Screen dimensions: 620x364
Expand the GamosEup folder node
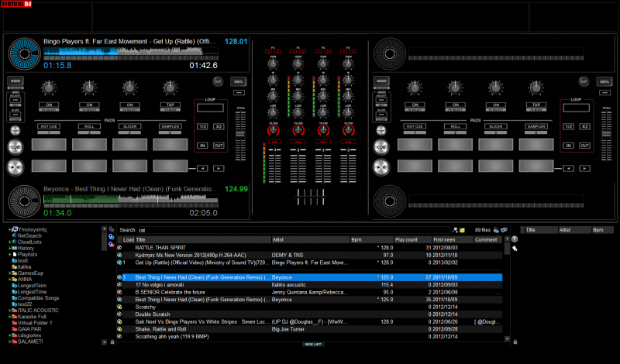click(x=10, y=273)
